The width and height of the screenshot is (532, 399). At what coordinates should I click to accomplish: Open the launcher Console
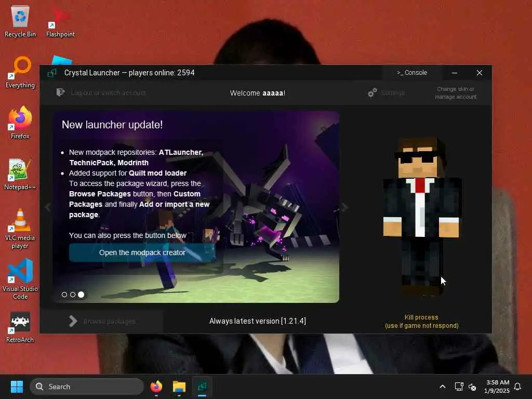(412, 73)
